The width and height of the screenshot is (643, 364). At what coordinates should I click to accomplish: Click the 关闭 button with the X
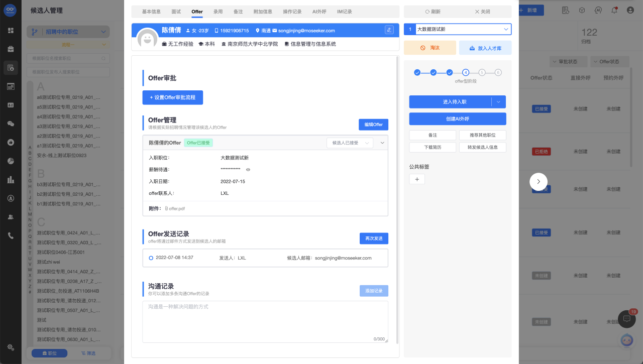(482, 12)
